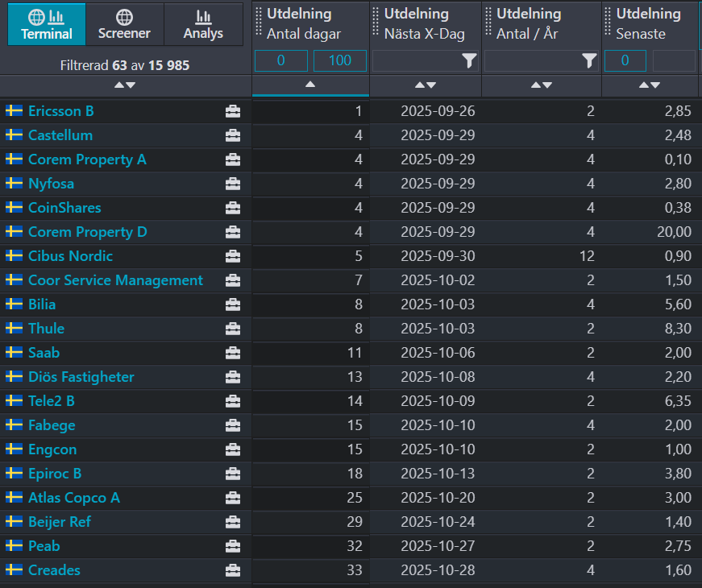The width and height of the screenshot is (702, 588).
Task: Click the briefcase icon next to Castellum
Action: click(x=233, y=135)
